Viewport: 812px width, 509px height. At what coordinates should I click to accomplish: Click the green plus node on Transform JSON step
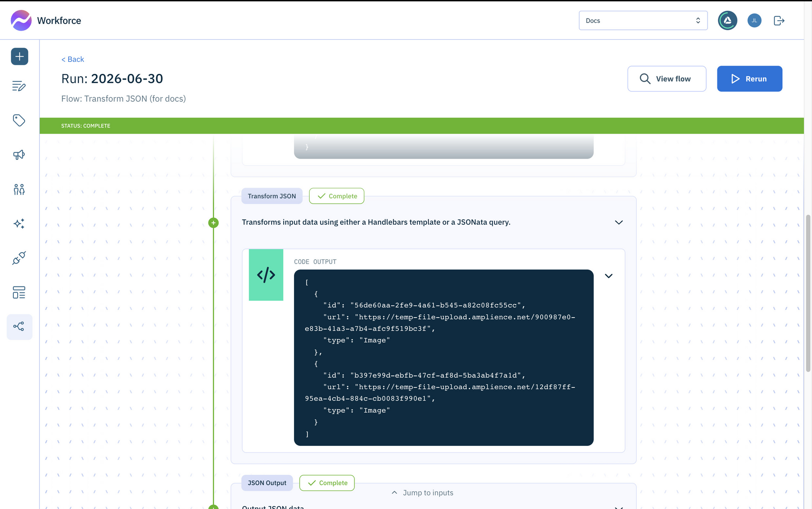click(213, 223)
